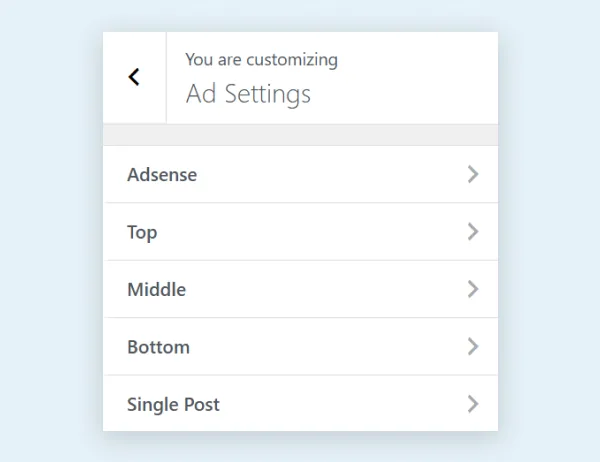Click the back arrow icon
600x462 pixels.
coord(134,77)
